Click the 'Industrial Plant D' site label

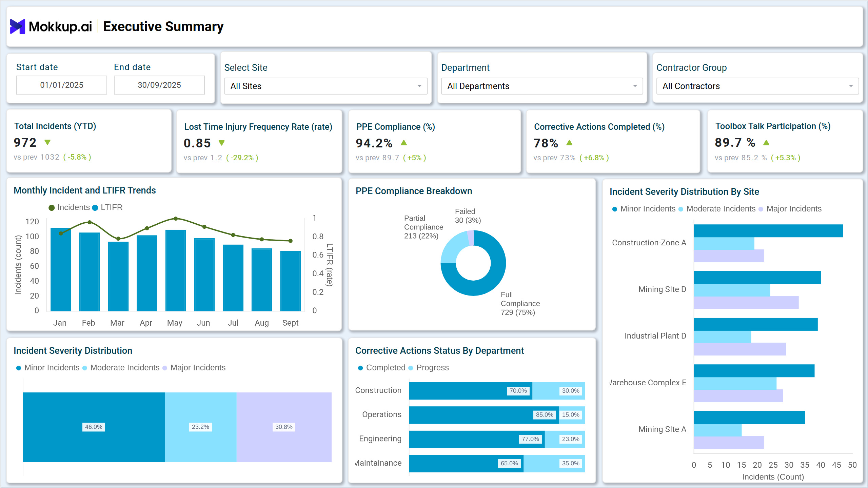(655, 336)
